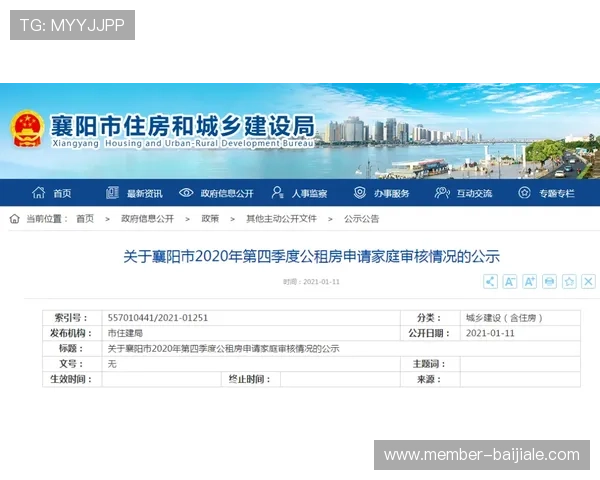Click the 襄阳市住房和城乡建设局 site title

tap(183, 126)
